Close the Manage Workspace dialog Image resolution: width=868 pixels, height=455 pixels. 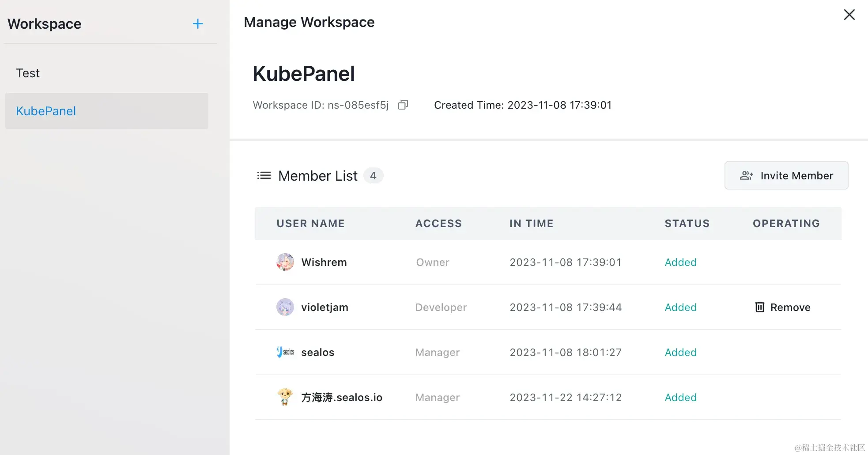pos(849,15)
